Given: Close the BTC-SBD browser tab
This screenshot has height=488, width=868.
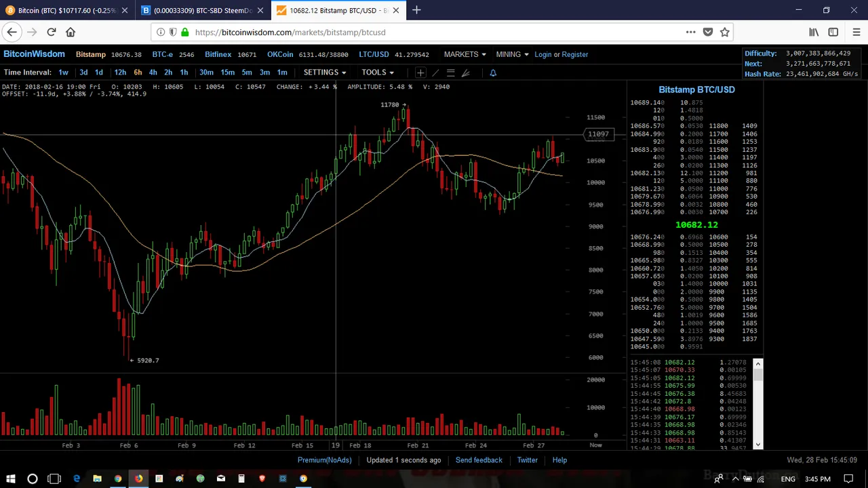Looking at the screenshot, I should point(260,10).
